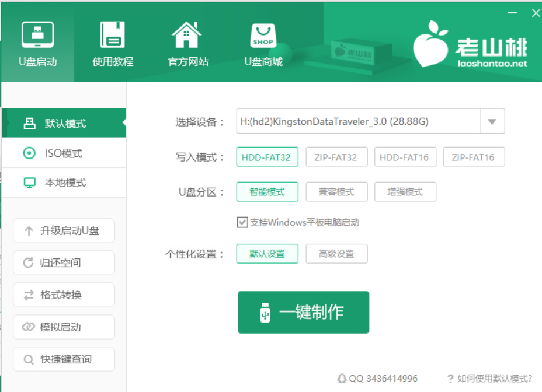
Task: Click 高级设置 in personalized settings
Action: [336, 253]
